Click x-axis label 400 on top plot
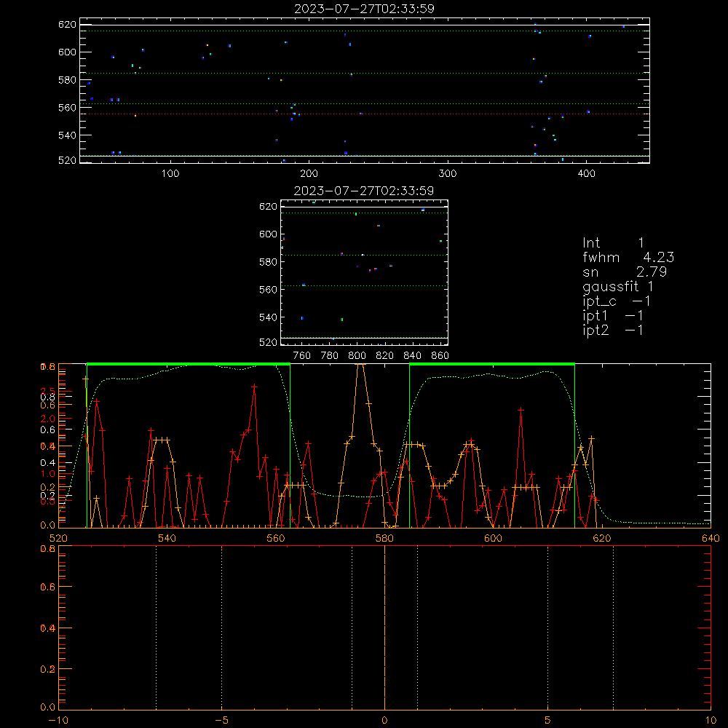The width and height of the screenshot is (728, 728). (x=586, y=174)
